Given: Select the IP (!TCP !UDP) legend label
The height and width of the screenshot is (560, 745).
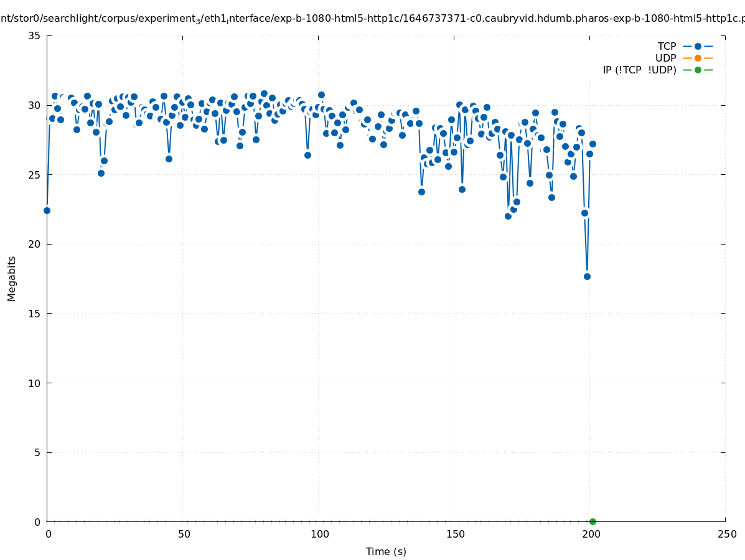Looking at the screenshot, I should point(639,70).
